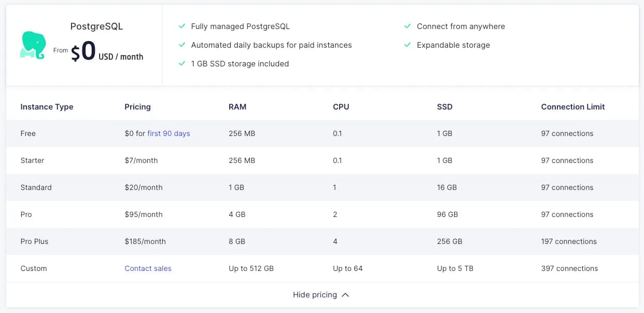Click checkmark beside Expandable storage
Screen dimensions: 644x313
[408, 45]
